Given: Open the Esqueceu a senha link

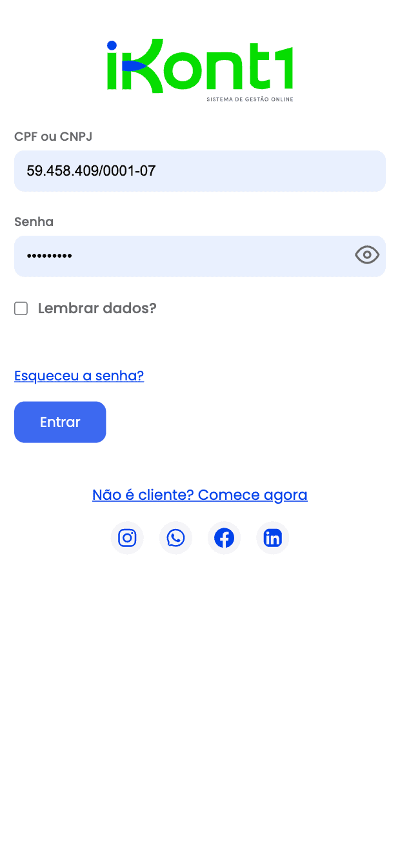Looking at the screenshot, I should click(x=79, y=375).
